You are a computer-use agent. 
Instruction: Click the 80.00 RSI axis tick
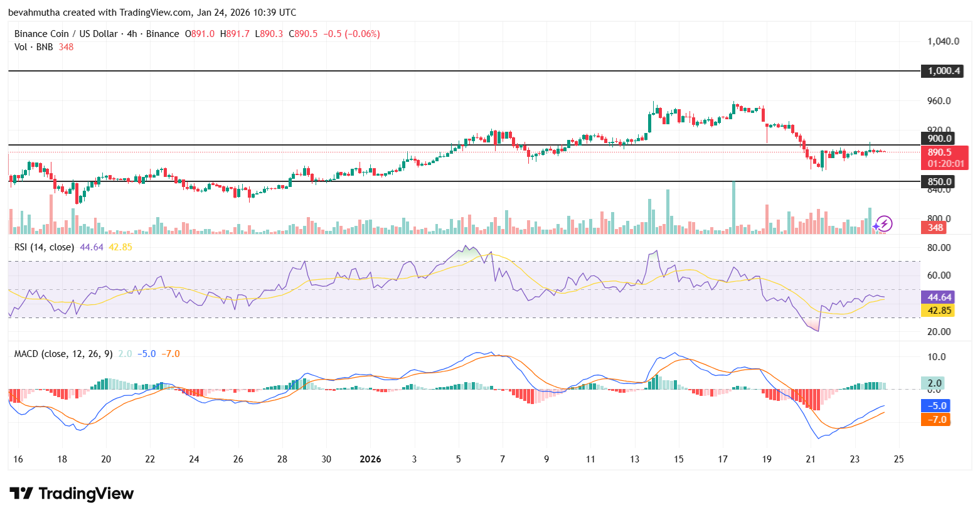coord(939,248)
